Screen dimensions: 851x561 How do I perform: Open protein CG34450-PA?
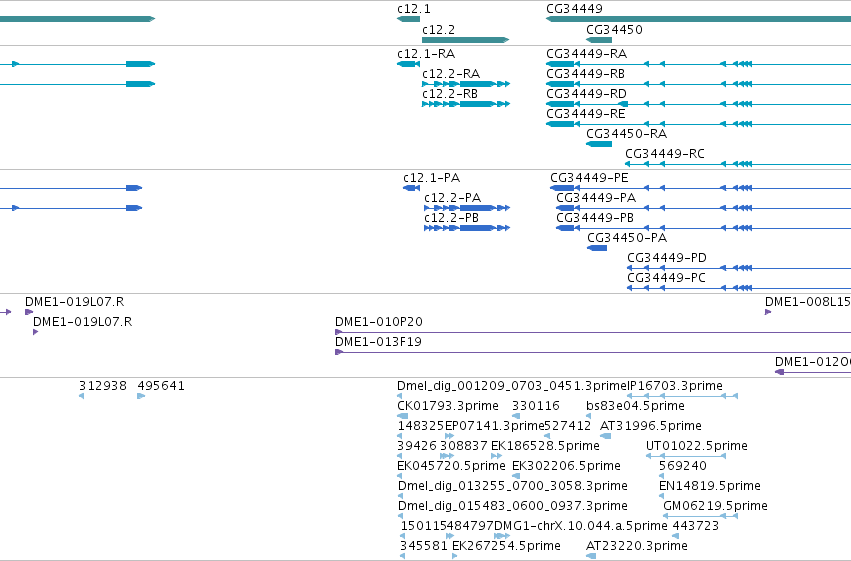click(x=627, y=238)
